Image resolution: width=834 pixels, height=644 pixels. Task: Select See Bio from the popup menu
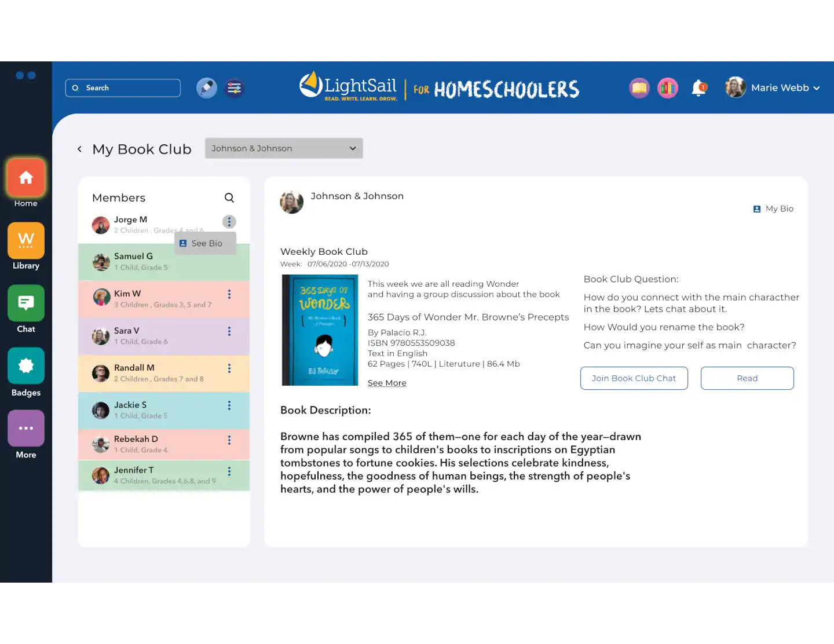[206, 243]
